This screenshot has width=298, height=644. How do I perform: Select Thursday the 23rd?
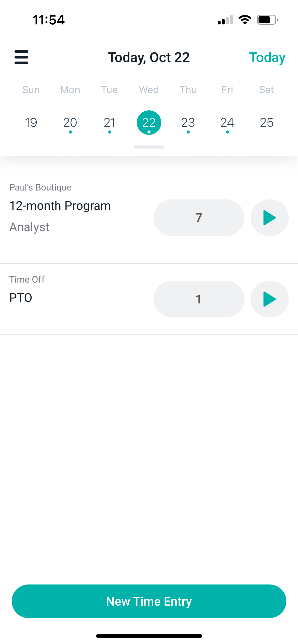(x=188, y=123)
